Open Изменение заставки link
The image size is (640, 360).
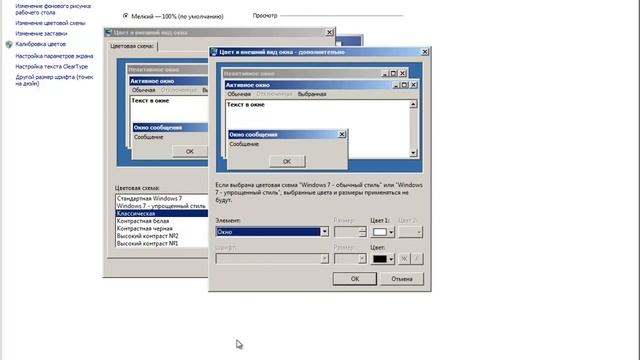(41, 33)
